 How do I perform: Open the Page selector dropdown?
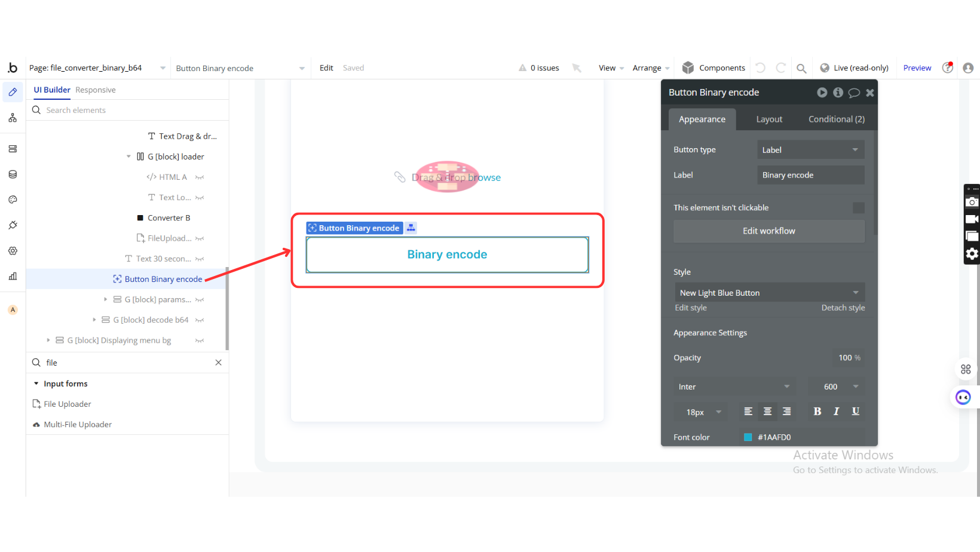tap(97, 68)
